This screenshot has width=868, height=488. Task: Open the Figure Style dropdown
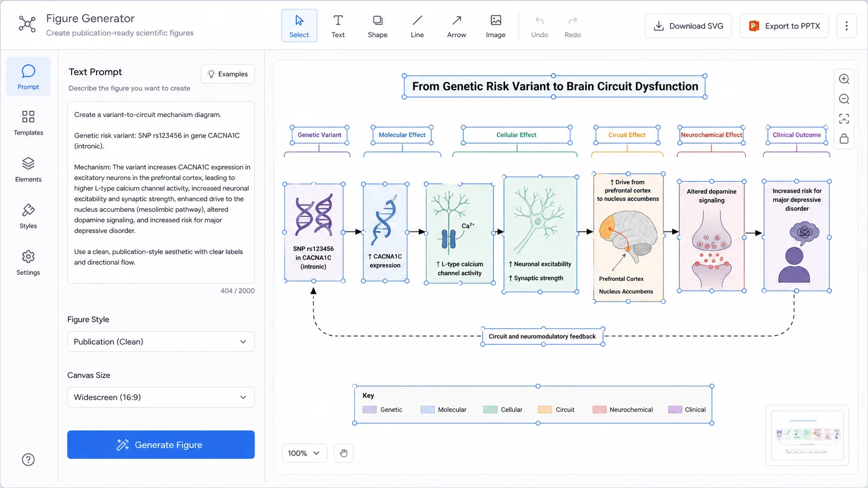[x=161, y=342]
